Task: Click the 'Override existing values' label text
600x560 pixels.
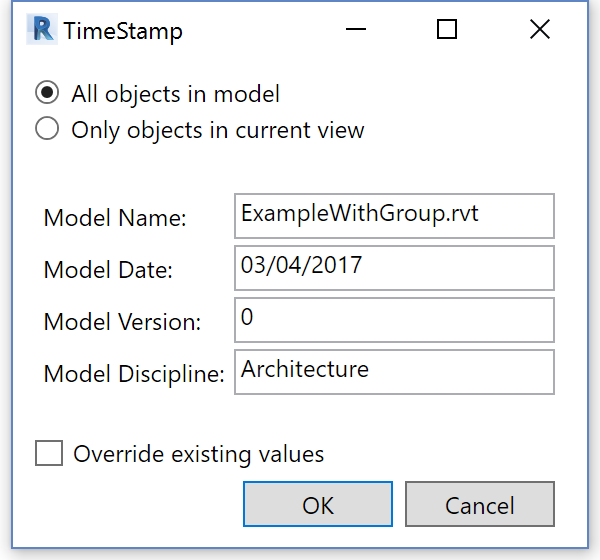Action: [x=199, y=454]
